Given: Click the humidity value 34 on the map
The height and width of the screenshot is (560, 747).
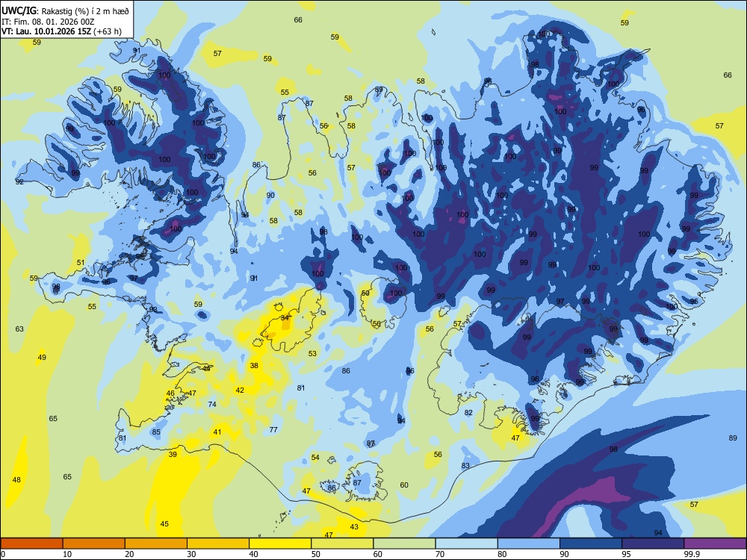Looking at the screenshot, I should (285, 317).
